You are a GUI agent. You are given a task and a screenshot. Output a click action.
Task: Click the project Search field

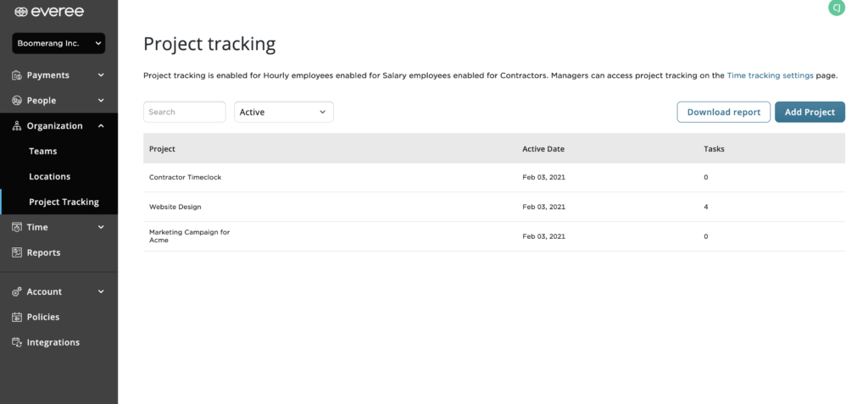click(x=184, y=112)
